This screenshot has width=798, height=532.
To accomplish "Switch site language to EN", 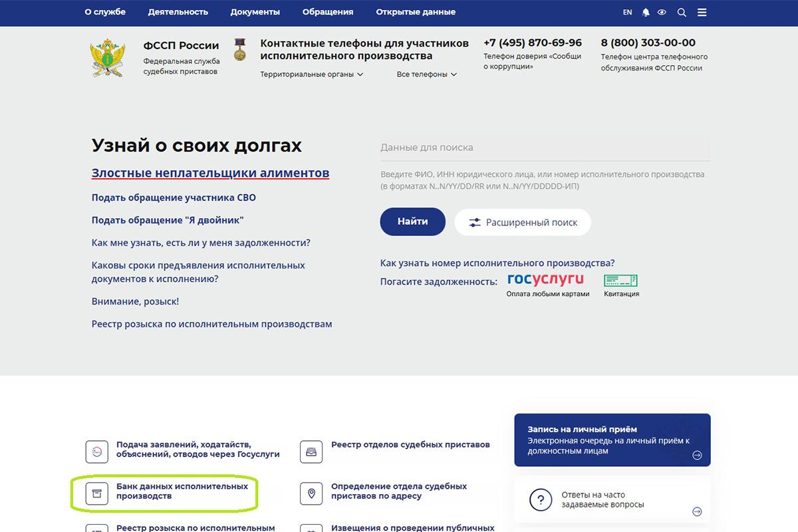I will coord(626,12).
